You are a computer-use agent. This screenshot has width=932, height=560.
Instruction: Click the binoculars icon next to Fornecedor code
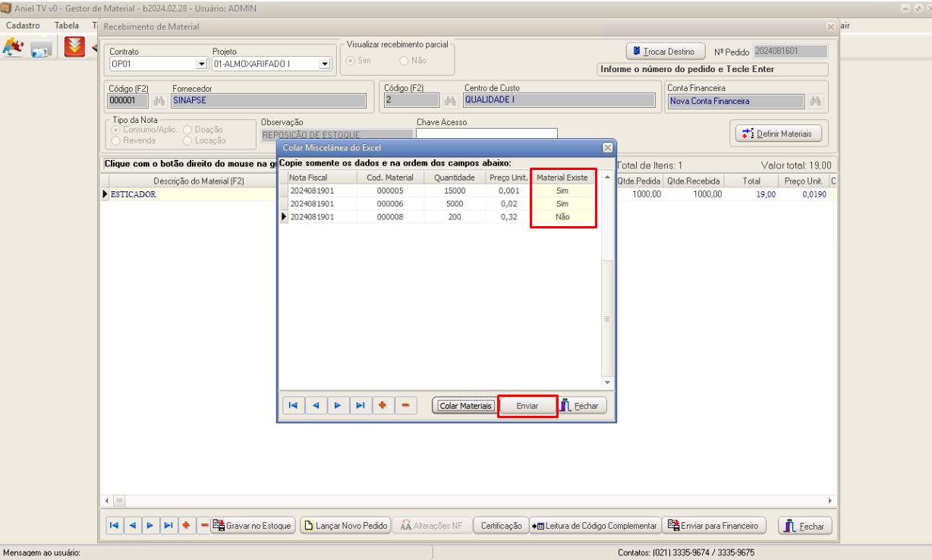[159, 101]
